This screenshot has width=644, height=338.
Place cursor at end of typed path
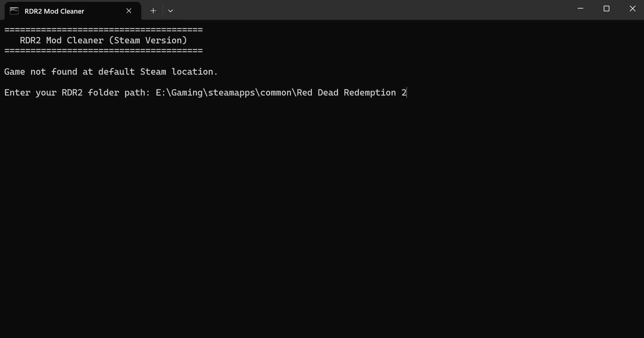[x=407, y=93]
